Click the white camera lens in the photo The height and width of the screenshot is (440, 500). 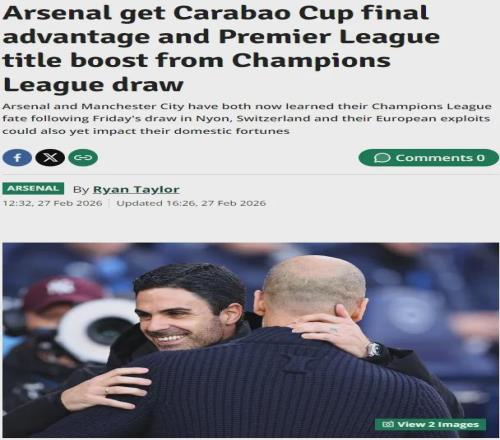pos(98,328)
